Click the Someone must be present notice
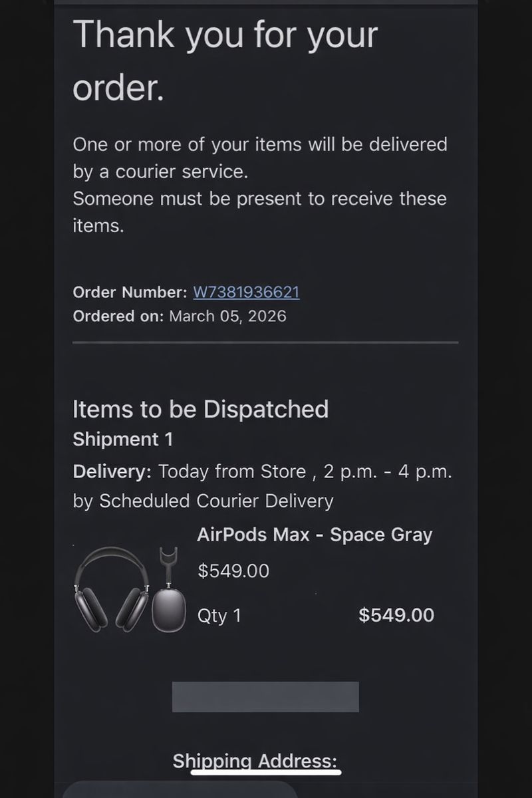 pyautogui.click(x=259, y=211)
